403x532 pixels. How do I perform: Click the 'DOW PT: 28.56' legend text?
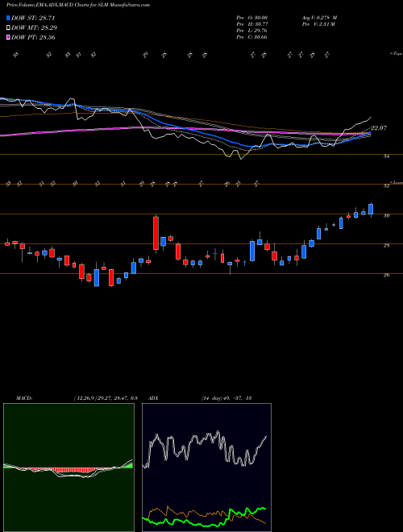(x=33, y=37)
